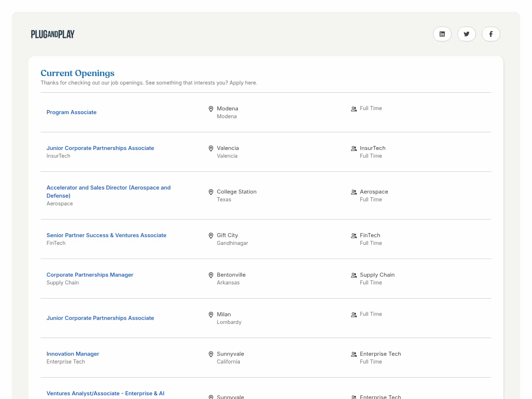Viewport: 532px width, 399px height.
Task: Open Ventures Analyst/Associate - Enterprise & AI
Action: click(105, 393)
